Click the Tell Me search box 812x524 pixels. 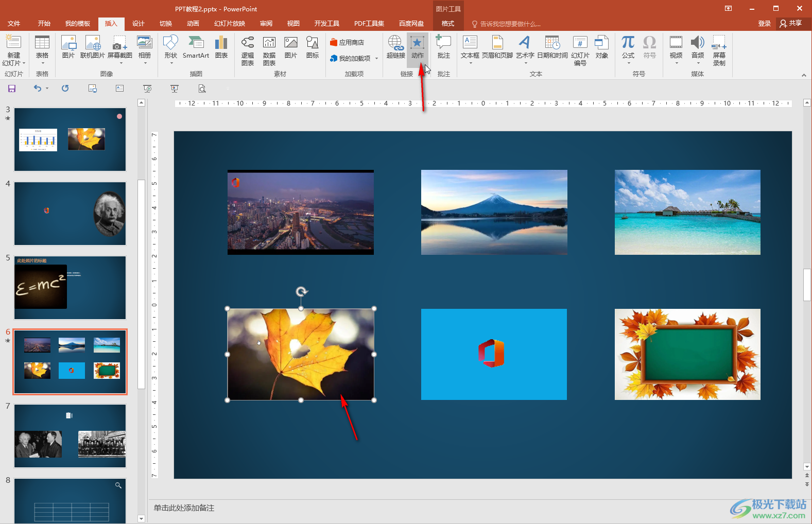point(507,24)
